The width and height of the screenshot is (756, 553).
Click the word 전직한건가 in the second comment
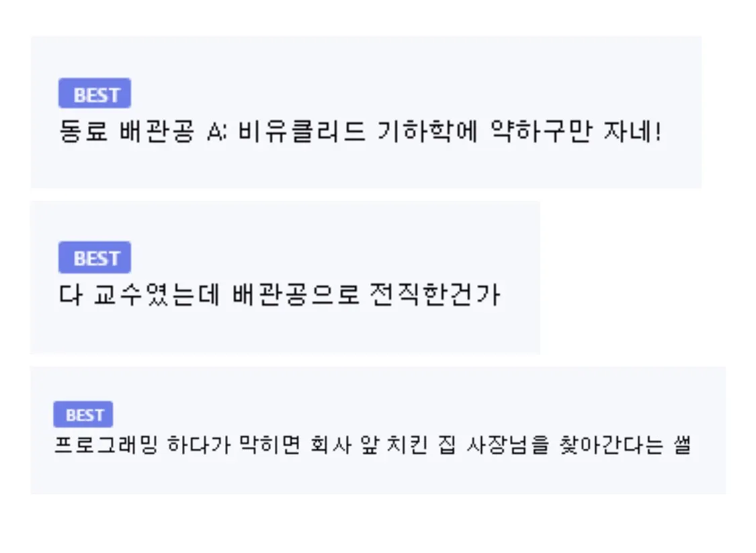point(435,295)
